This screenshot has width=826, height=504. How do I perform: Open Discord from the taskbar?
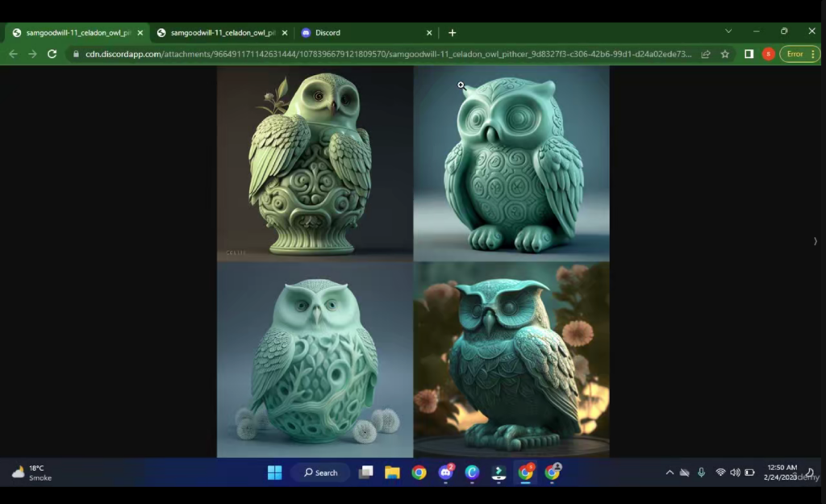(x=445, y=473)
